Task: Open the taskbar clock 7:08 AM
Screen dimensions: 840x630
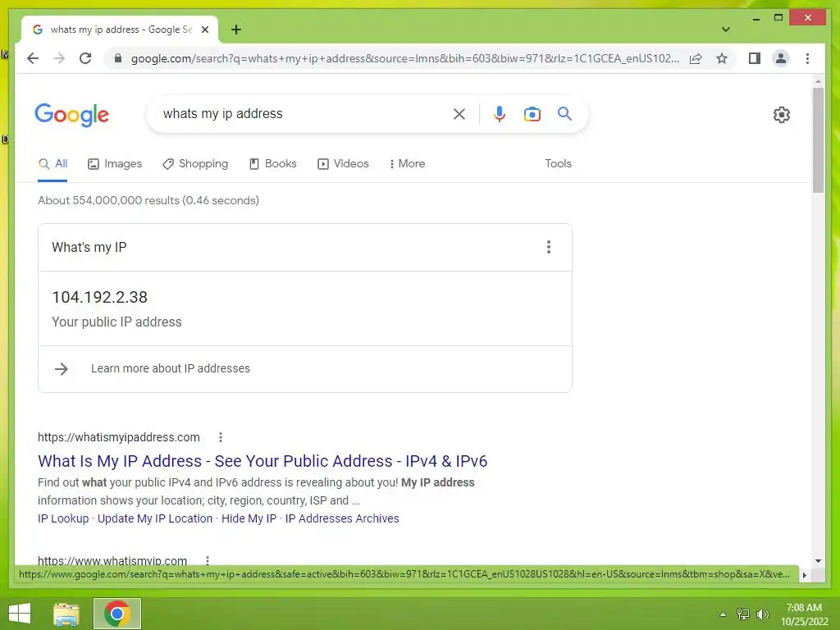Action: click(x=804, y=608)
